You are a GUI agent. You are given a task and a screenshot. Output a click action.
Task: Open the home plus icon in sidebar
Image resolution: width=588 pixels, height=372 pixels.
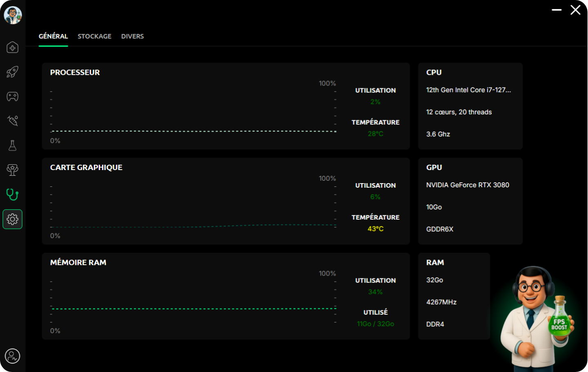click(x=12, y=47)
